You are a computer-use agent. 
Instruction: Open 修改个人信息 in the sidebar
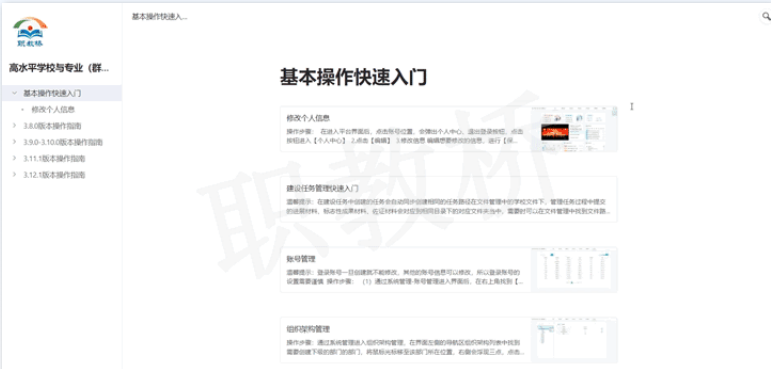[x=53, y=109]
